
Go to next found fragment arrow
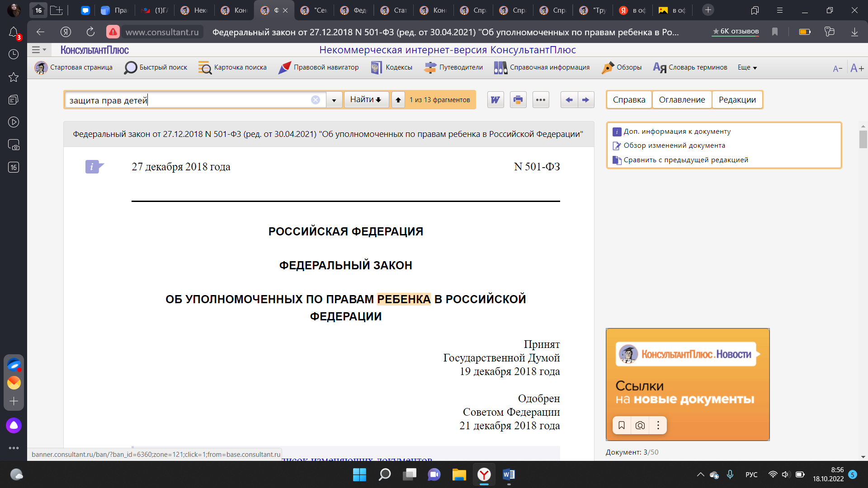click(x=586, y=100)
